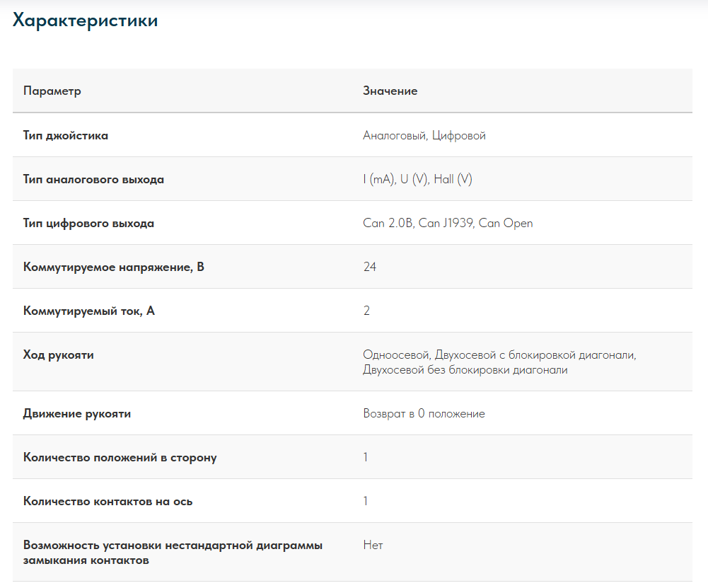
Task: Select the "Тип джойстика" row label
Action: [66, 135]
